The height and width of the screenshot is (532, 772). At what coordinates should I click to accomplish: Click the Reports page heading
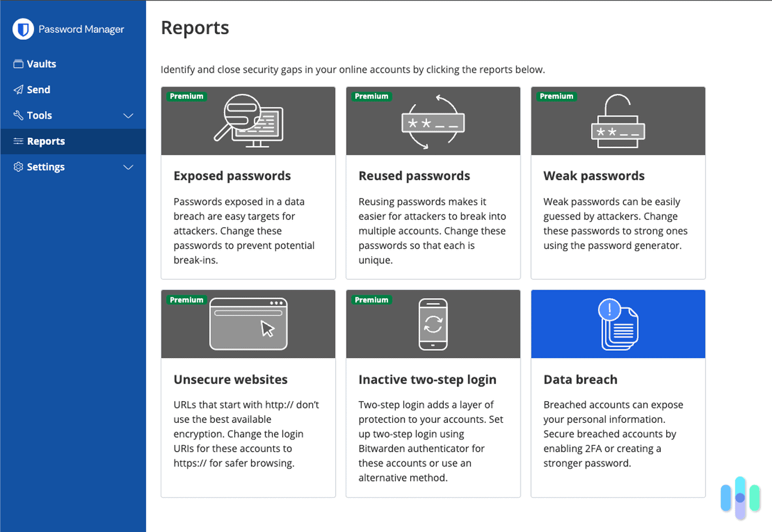pyautogui.click(x=195, y=28)
